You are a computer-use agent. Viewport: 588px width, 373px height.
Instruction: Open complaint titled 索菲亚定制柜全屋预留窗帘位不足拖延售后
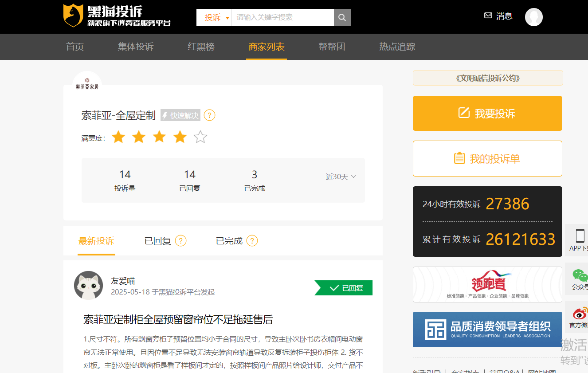[x=178, y=319]
